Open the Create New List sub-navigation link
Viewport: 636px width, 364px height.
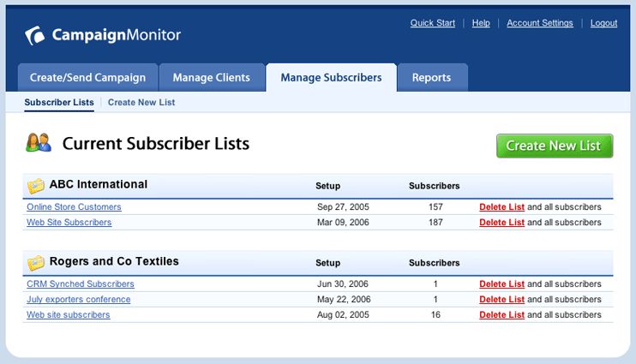tap(141, 103)
